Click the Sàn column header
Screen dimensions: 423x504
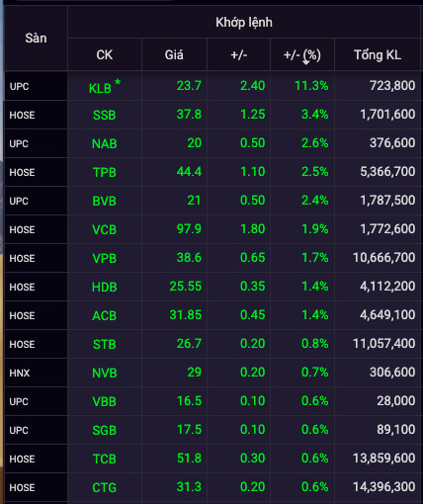[36, 39]
